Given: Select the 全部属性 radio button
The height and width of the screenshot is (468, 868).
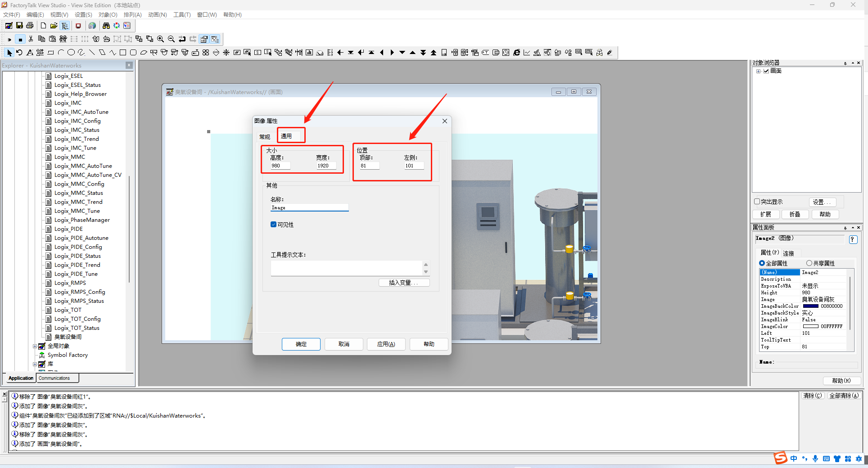Looking at the screenshot, I should point(762,263).
